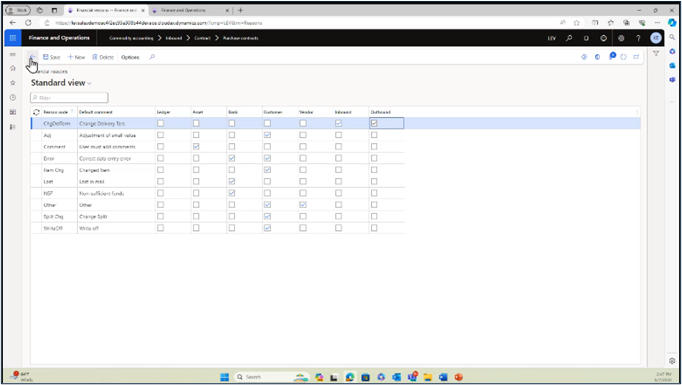
Task: Open Commodity accounting in the breadcrumb
Action: pos(131,38)
